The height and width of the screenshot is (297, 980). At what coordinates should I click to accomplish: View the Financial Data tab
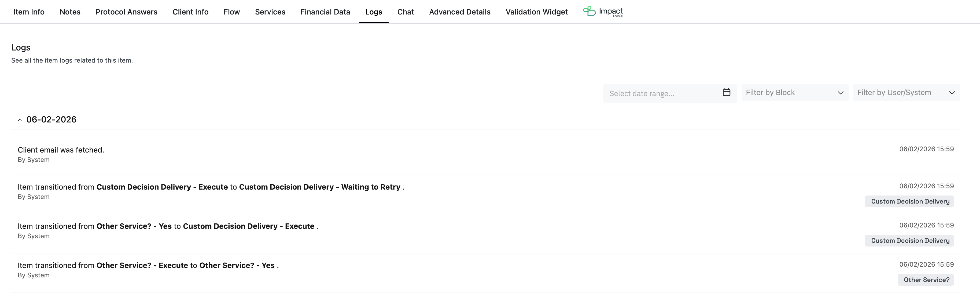point(325,12)
